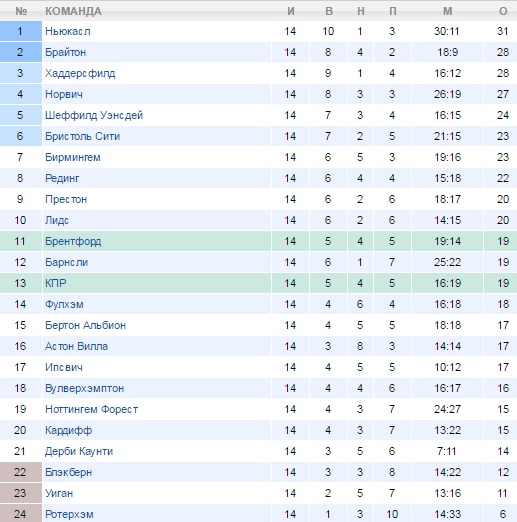Select the Хаддерсфилд team name
The image size is (517, 522).
(80, 73)
